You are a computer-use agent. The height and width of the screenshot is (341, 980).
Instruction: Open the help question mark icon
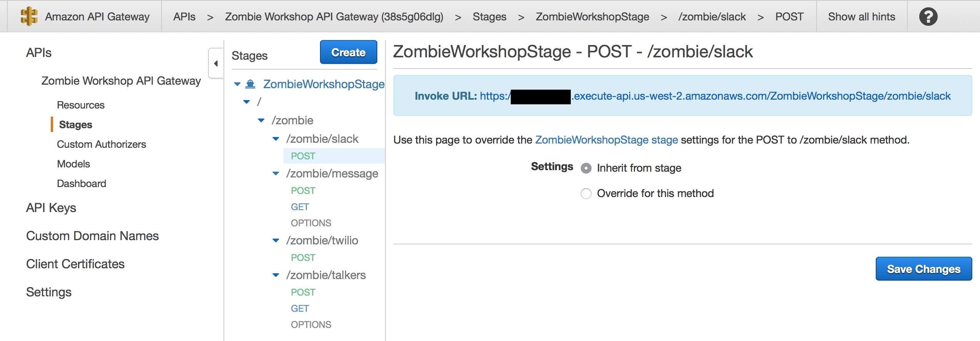pos(928,17)
